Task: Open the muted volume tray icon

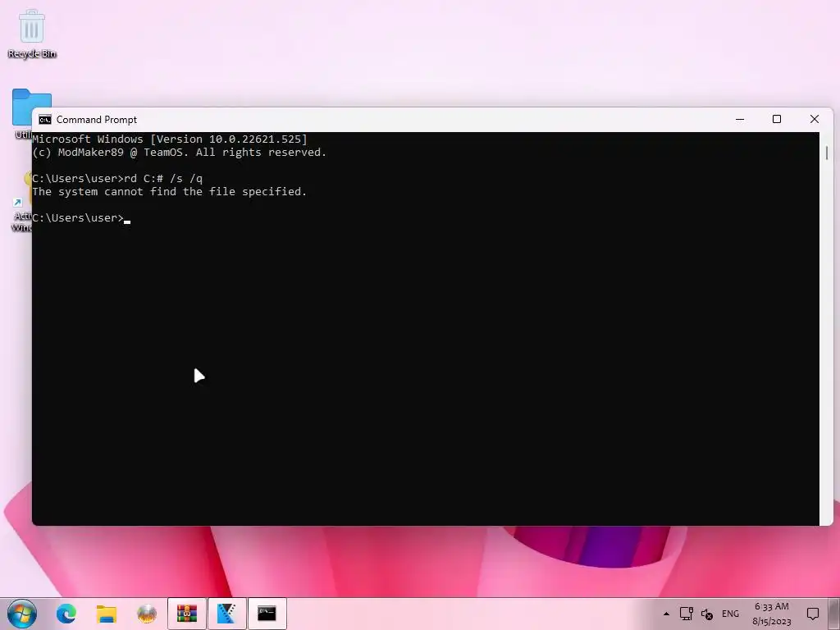Action: click(707, 614)
